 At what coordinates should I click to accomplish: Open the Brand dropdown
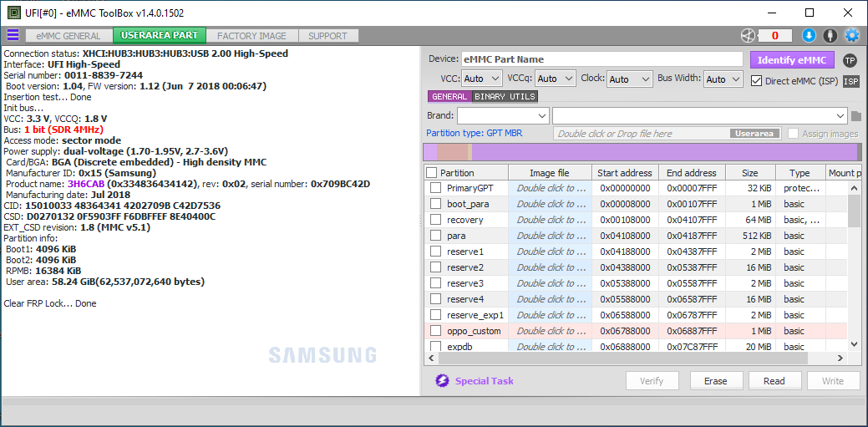point(503,116)
